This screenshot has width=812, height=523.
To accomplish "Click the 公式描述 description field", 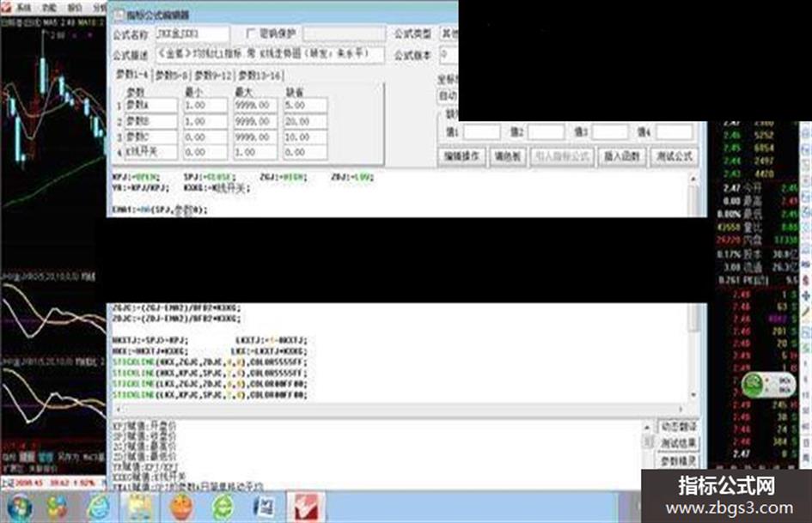I will coord(270,54).
